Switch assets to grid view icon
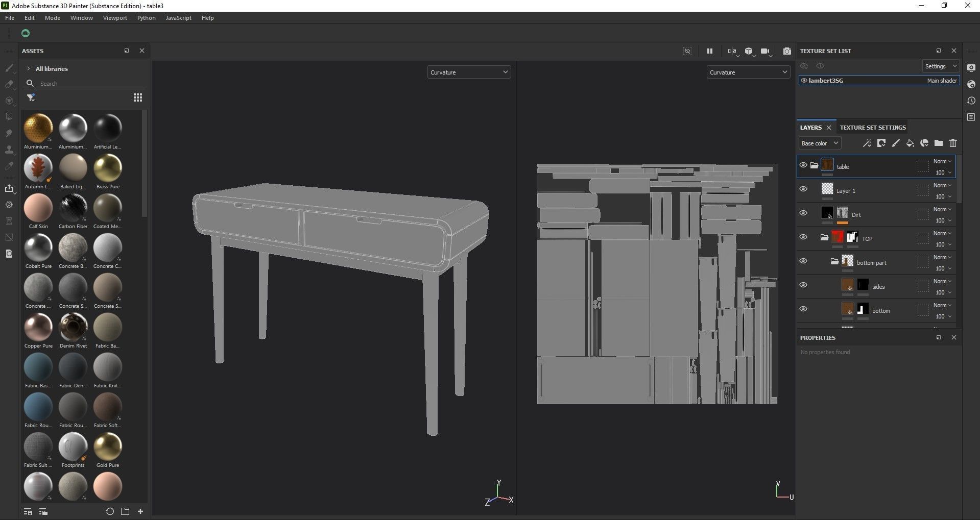Viewport: 980px width, 520px height. pos(138,97)
